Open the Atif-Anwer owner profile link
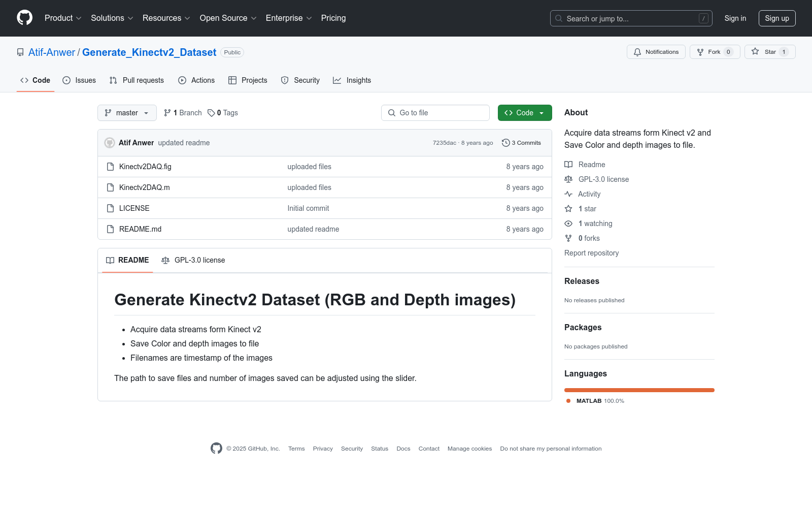Viewport: 812px width, 508px height. tap(52, 52)
